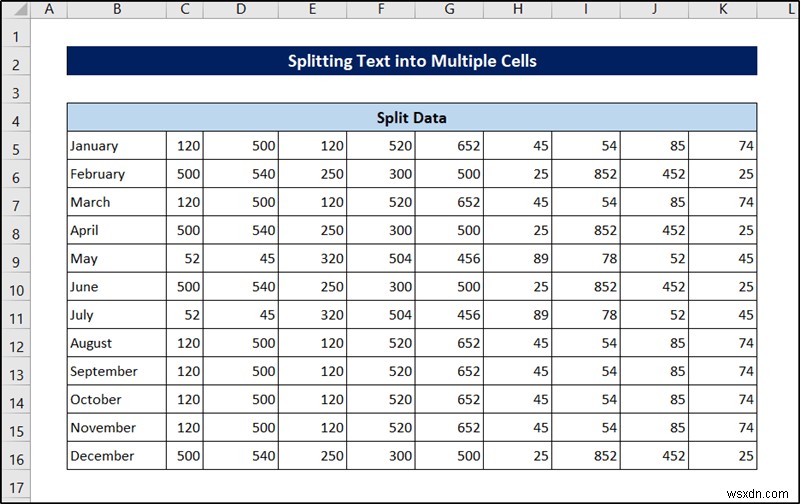Select the 'June' cell
The height and width of the screenshot is (504, 800).
pos(116,286)
